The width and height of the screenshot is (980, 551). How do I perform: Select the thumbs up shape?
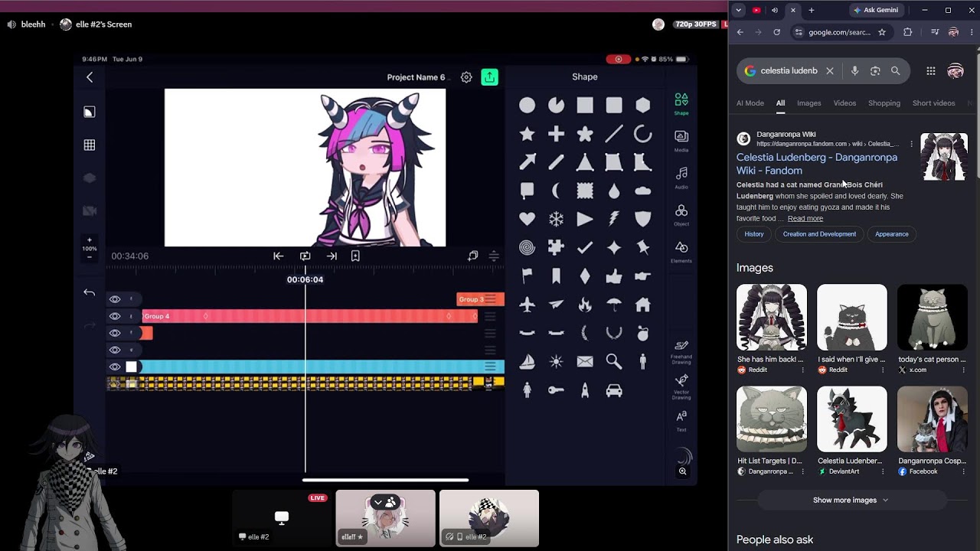[x=614, y=275]
